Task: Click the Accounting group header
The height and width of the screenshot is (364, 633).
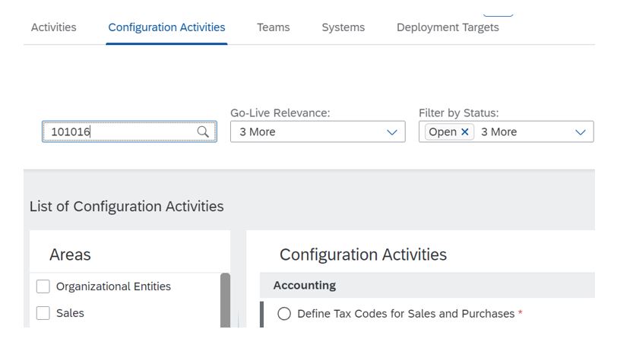Action: click(427, 285)
